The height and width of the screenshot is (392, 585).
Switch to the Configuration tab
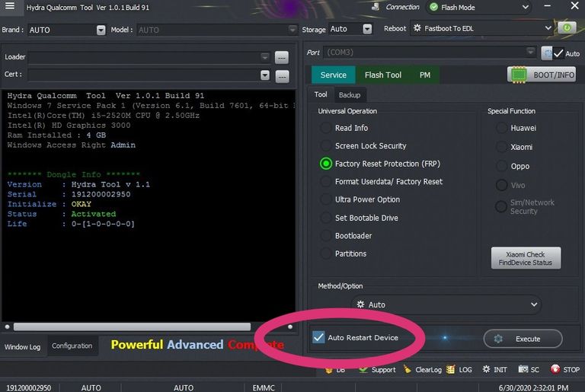[72, 346]
